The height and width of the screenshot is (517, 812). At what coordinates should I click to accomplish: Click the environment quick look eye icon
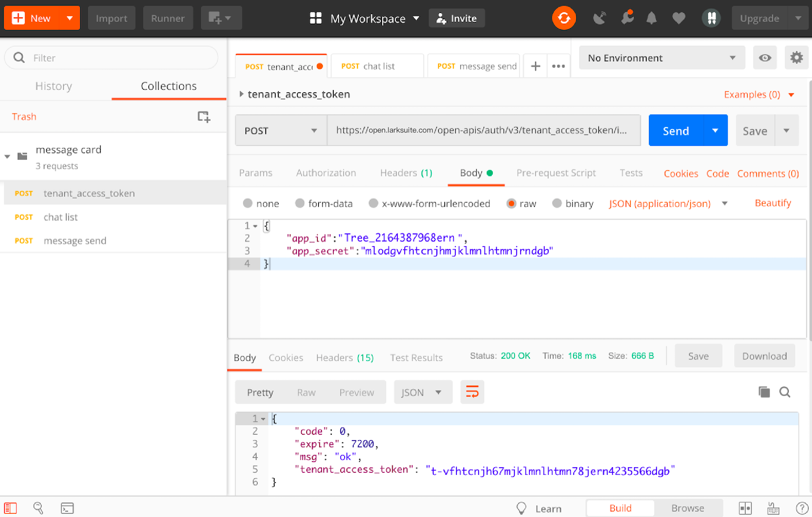coord(765,58)
